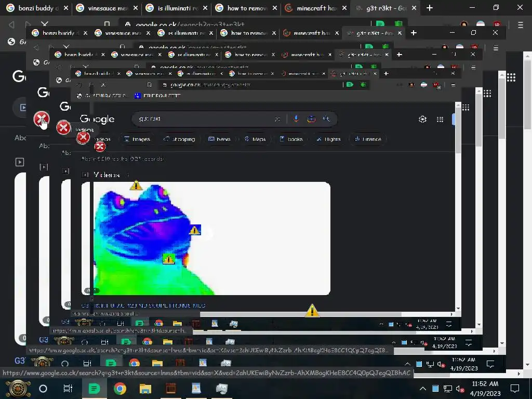
Task: Open the blue video result title link below thumbnail
Action: point(143,305)
